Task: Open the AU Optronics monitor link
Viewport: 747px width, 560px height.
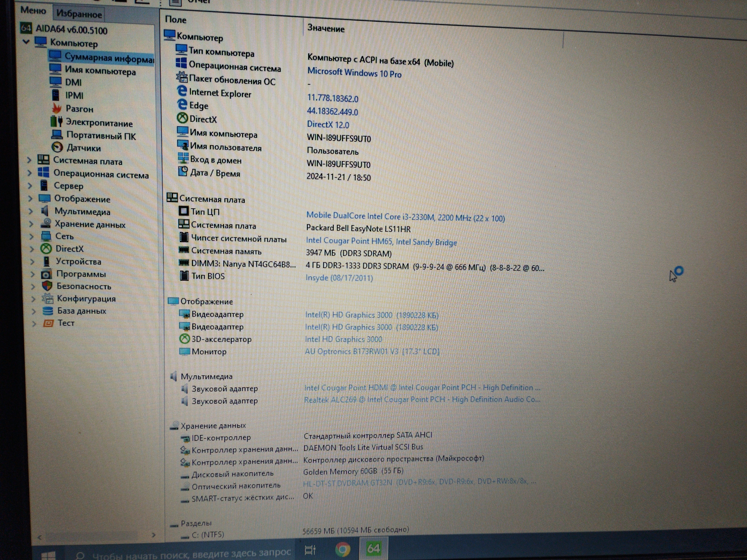Action: coord(372,351)
